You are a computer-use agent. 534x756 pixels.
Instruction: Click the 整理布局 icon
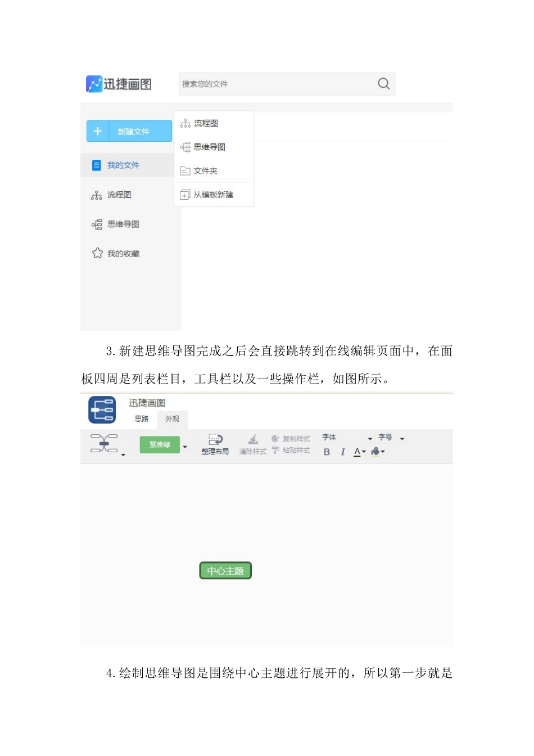click(215, 439)
